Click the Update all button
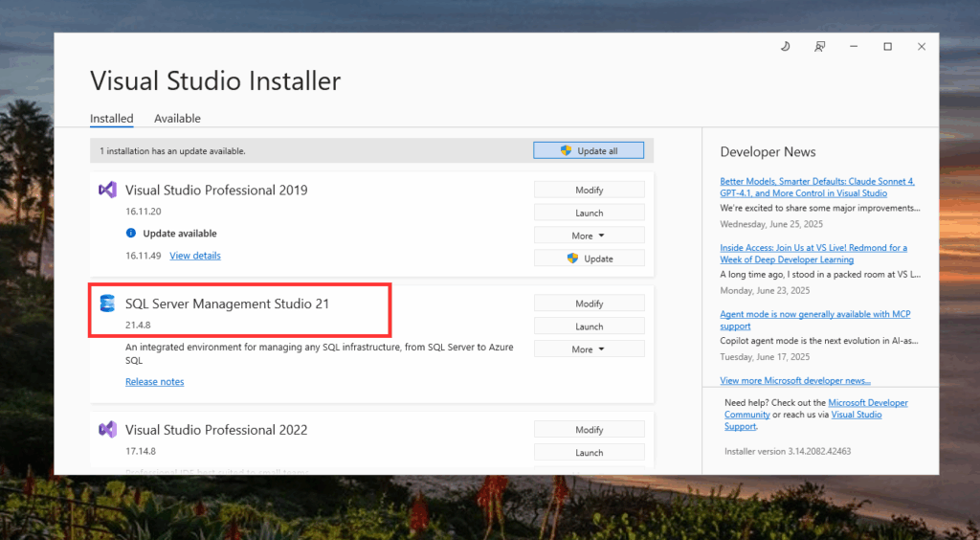Viewport: 980px width, 540px height. tap(589, 150)
